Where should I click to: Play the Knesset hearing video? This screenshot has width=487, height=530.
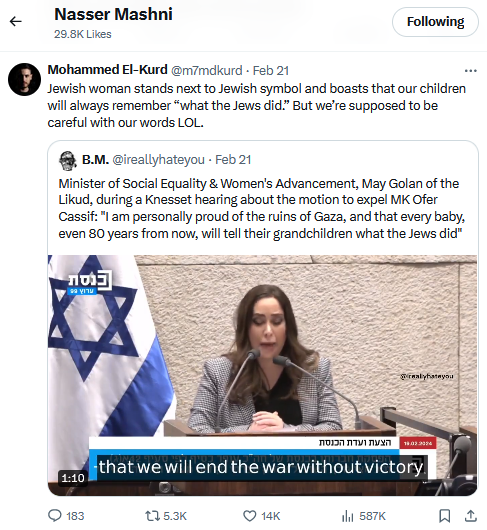tap(262, 375)
